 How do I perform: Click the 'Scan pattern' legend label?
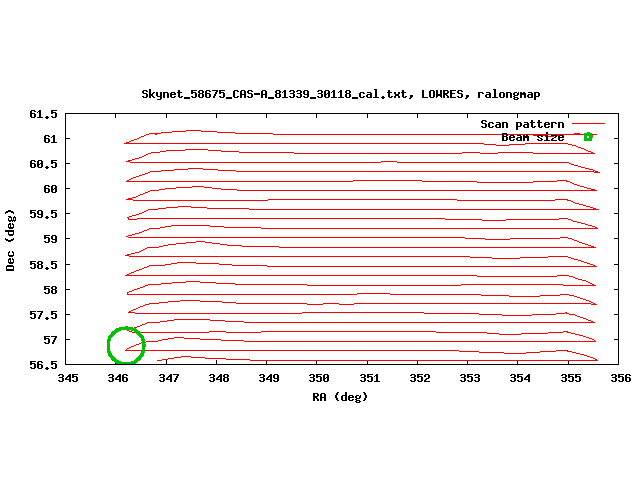(x=522, y=124)
